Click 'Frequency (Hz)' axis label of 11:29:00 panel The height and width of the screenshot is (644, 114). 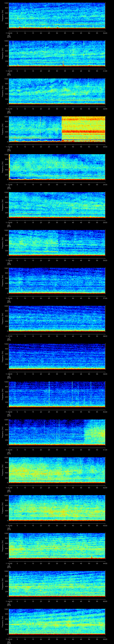tap(3, 16)
